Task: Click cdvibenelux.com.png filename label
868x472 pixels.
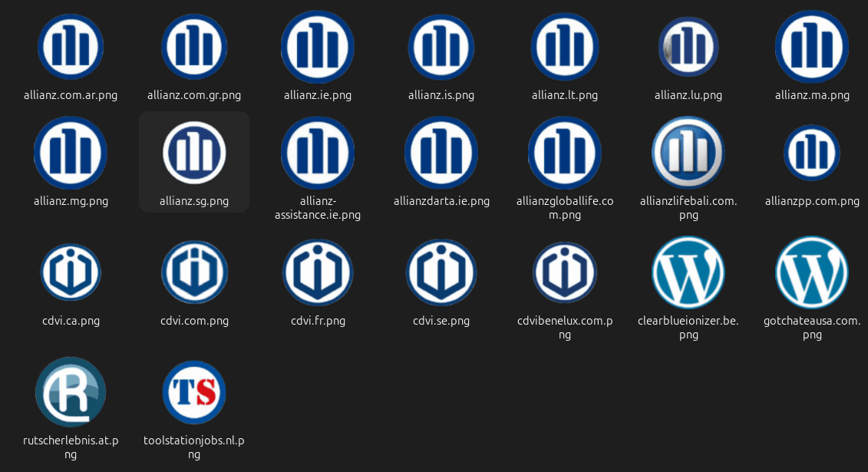Action: (565, 328)
